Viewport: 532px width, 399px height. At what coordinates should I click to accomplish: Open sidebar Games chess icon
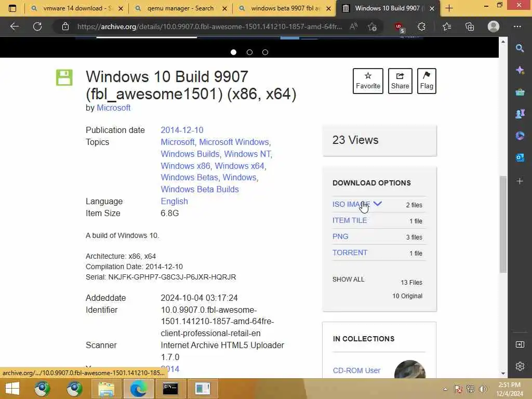(x=520, y=114)
